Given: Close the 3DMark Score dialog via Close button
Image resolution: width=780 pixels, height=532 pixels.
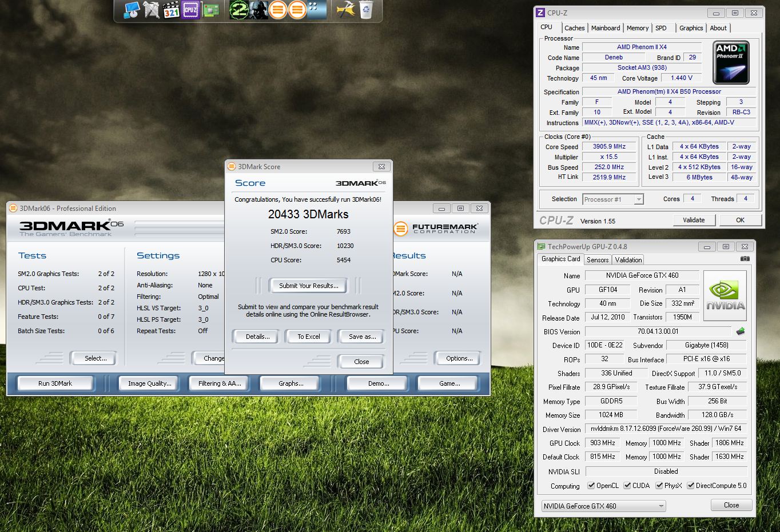Looking at the screenshot, I should [361, 362].
